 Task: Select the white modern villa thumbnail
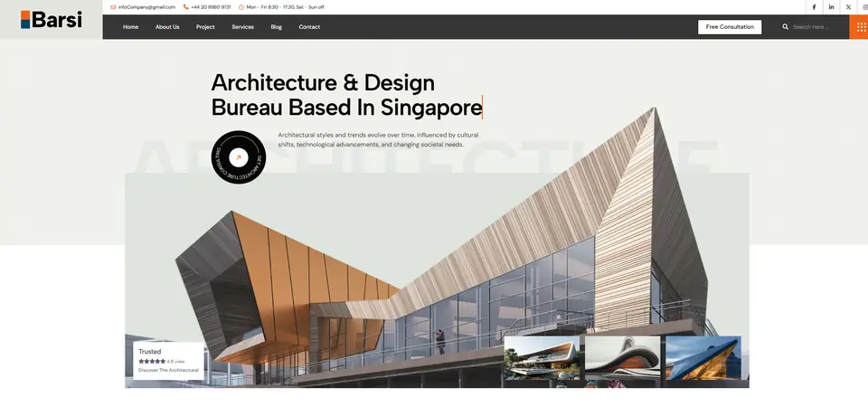(x=542, y=358)
